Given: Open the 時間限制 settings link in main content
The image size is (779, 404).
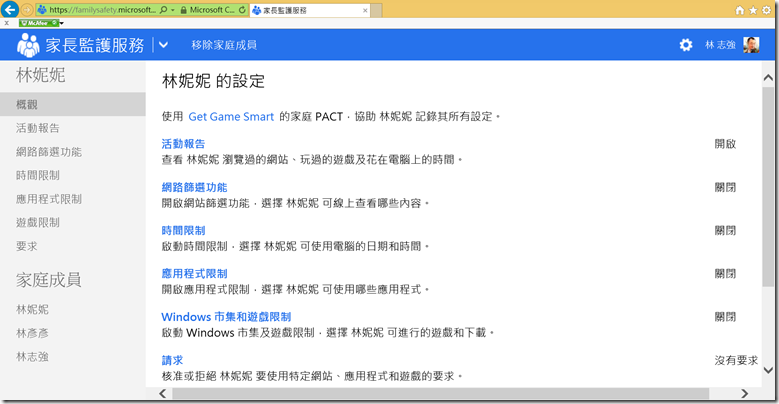Looking at the screenshot, I should coord(183,230).
